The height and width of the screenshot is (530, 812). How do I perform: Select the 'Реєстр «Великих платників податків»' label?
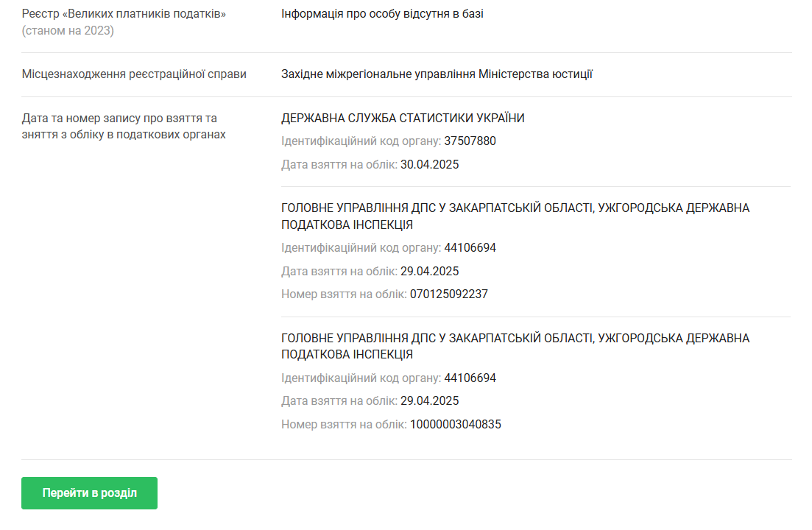point(124,14)
